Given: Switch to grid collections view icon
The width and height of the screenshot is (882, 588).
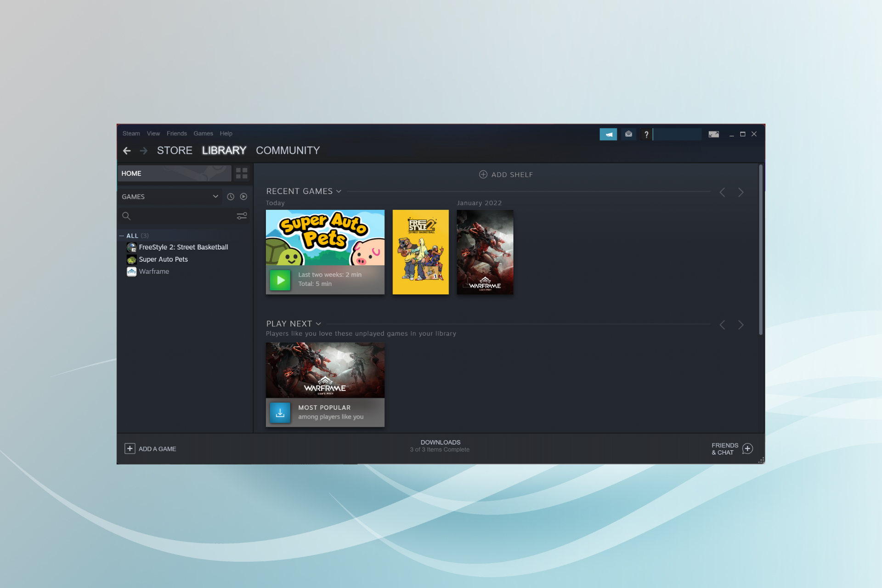Looking at the screenshot, I should pos(242,173).
